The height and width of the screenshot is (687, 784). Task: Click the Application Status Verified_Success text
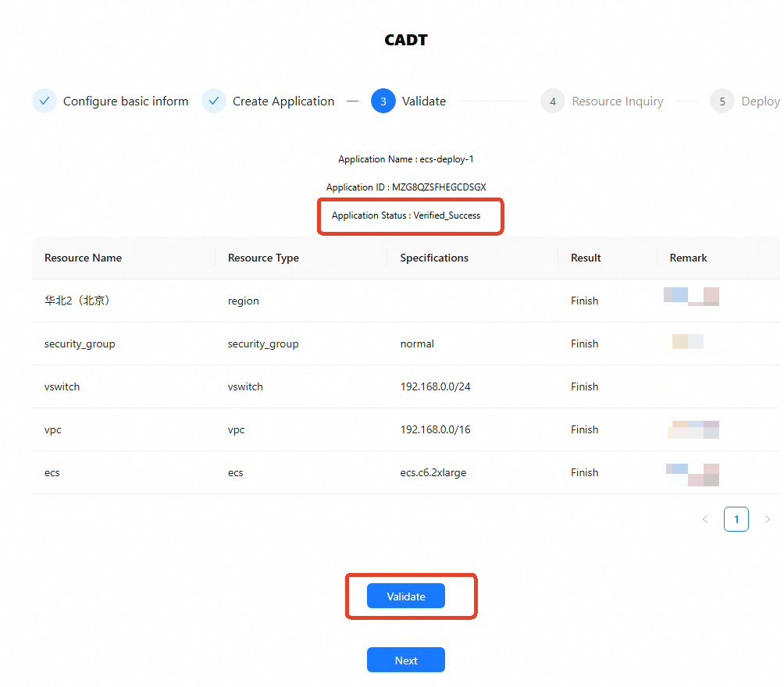click(406, 215)
